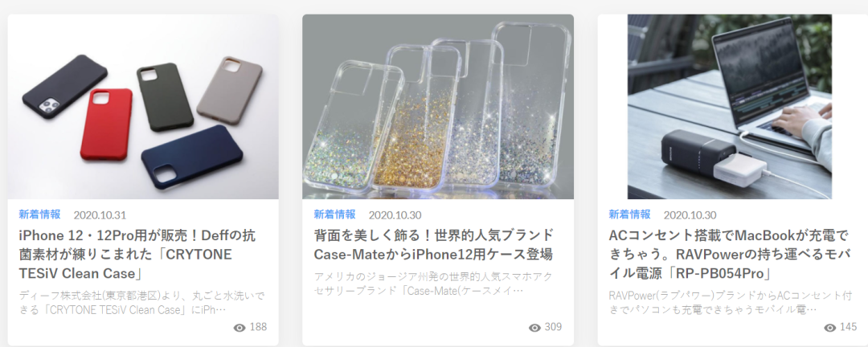This screenshot has height=347, width=868.
Task: Click the 2020.10.31 date on first card
Action: (100, 215)
